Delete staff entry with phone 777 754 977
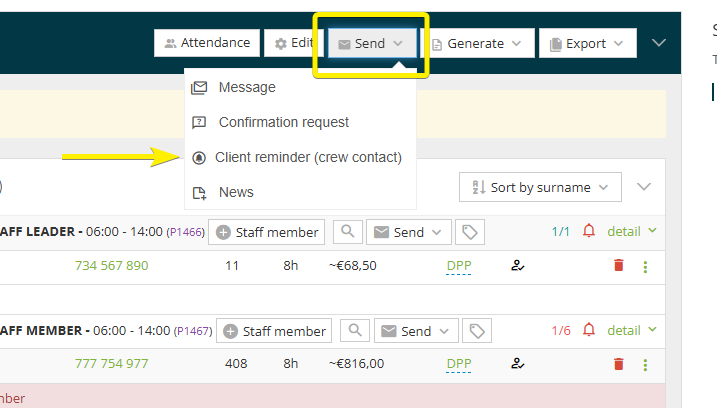717x408 pixels. pyautogui.click(x=618, y=364)
